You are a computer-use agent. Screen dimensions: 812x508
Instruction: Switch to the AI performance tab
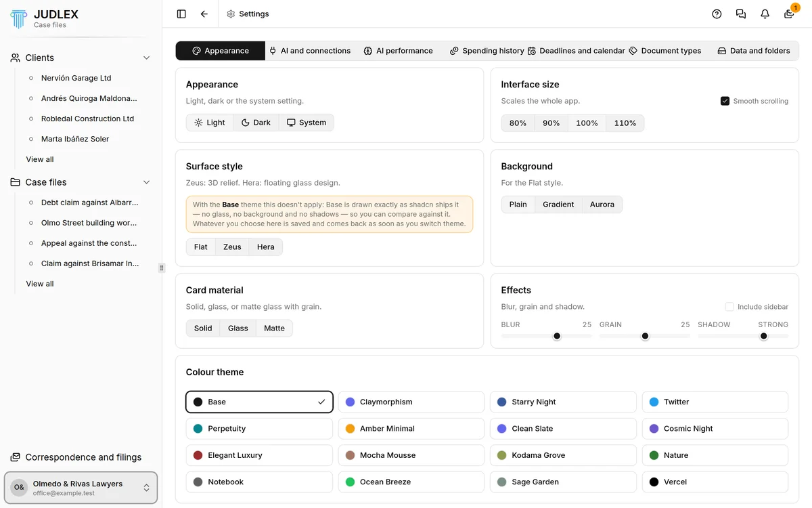pyautogui.click(x=398, y=51)
